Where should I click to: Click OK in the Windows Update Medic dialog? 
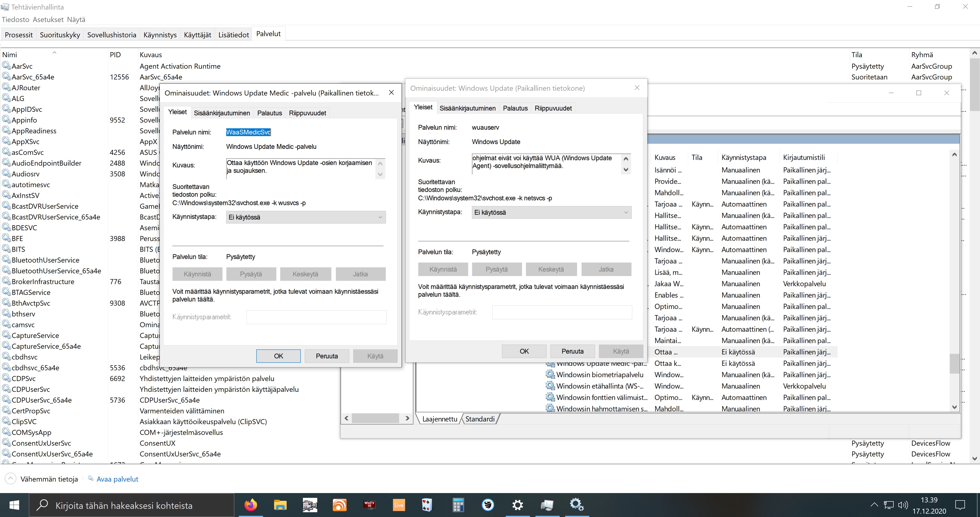[x=278, y=356]
